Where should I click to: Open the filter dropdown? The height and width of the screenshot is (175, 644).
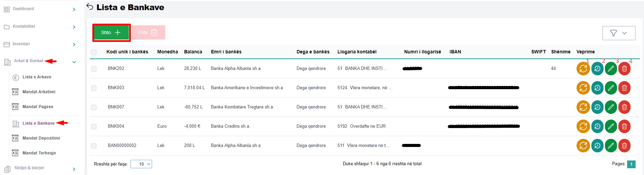(x=619, y=33)
